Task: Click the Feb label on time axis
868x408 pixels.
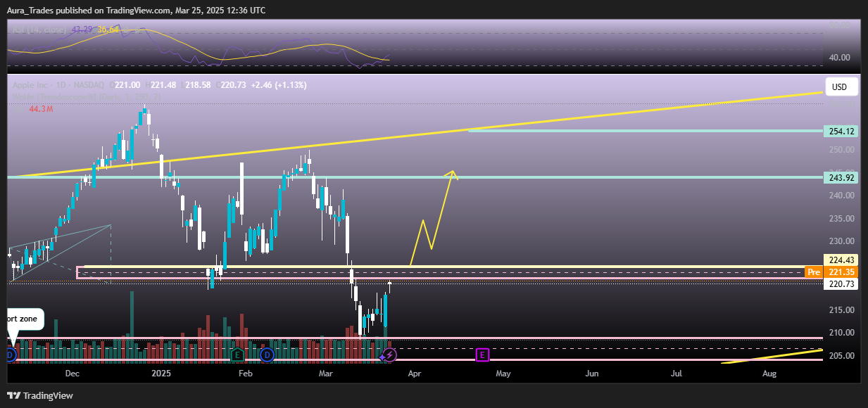Action: pos(245,373)
